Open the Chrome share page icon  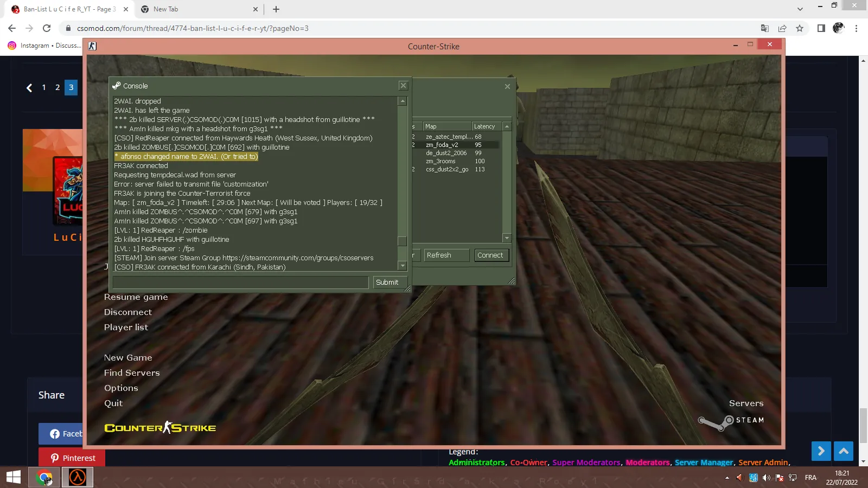[x=782, y=28]
